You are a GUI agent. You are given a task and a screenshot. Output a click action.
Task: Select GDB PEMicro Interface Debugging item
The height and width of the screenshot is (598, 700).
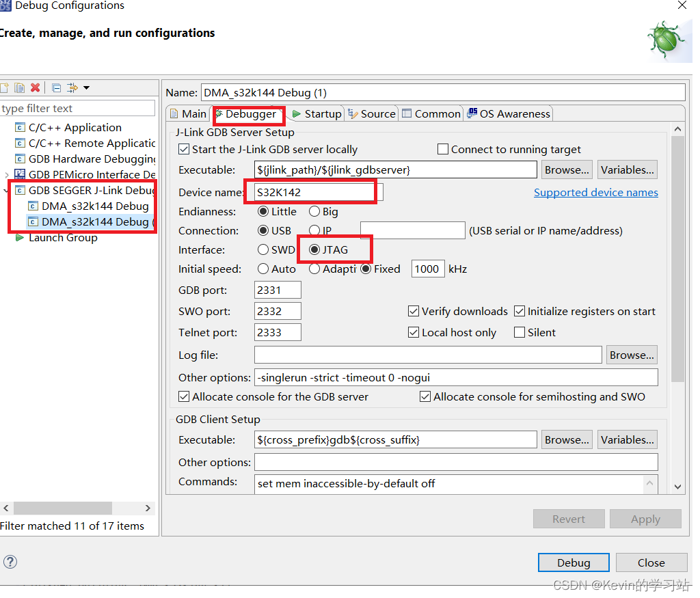click(x=85, y=176)
